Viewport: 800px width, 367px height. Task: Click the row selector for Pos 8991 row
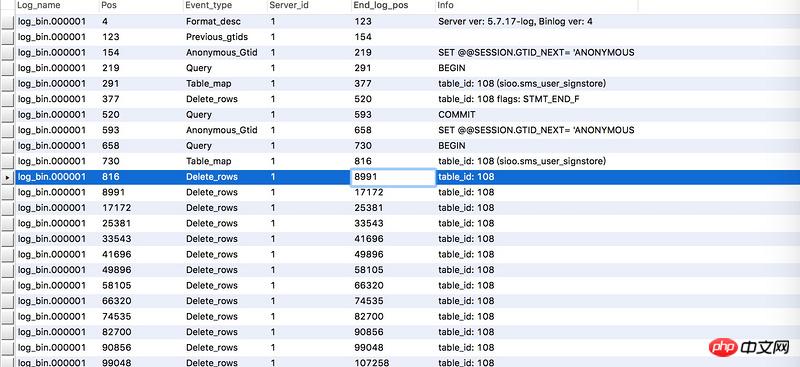[7, 192]
